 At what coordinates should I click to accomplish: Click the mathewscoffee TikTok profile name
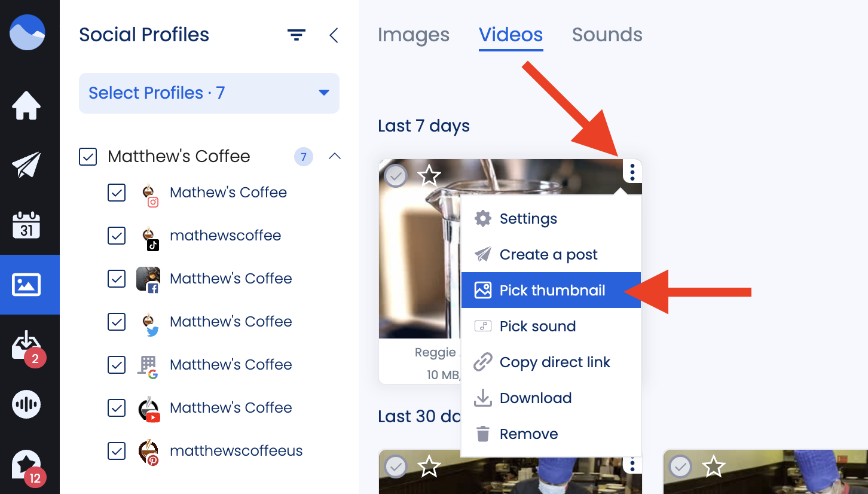tap(225, 236)
